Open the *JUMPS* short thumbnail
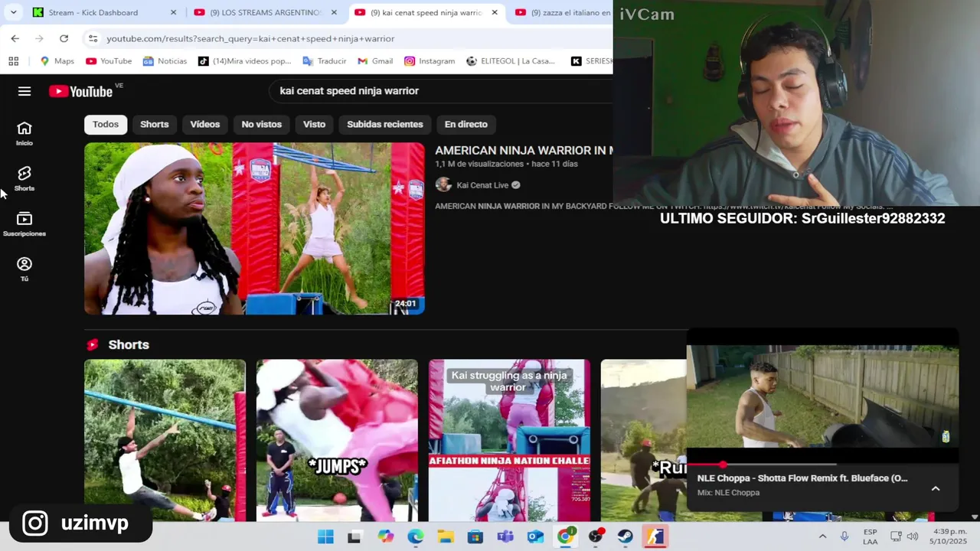Image resolution: width=980 pixels, height=551 pixels. (x=337, y=440)
